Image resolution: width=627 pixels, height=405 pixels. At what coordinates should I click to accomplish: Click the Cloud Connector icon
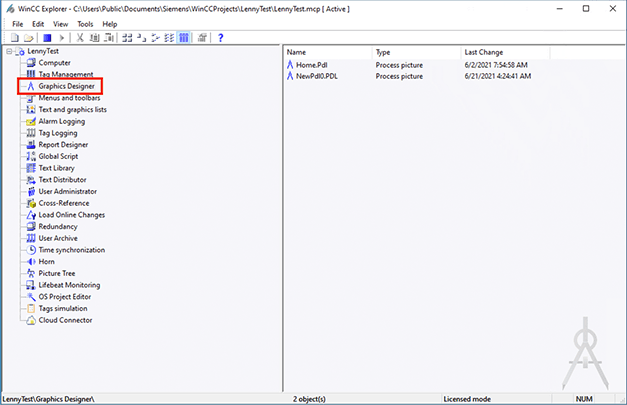(x=31, y=320)
